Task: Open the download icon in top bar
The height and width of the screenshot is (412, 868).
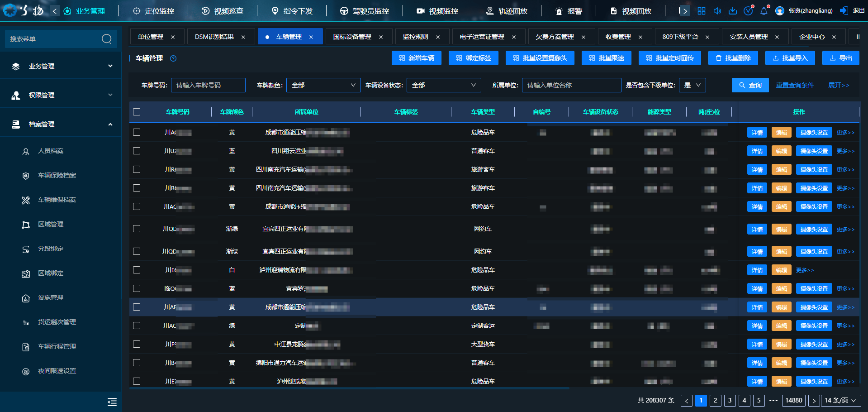Action: (732, 11)
